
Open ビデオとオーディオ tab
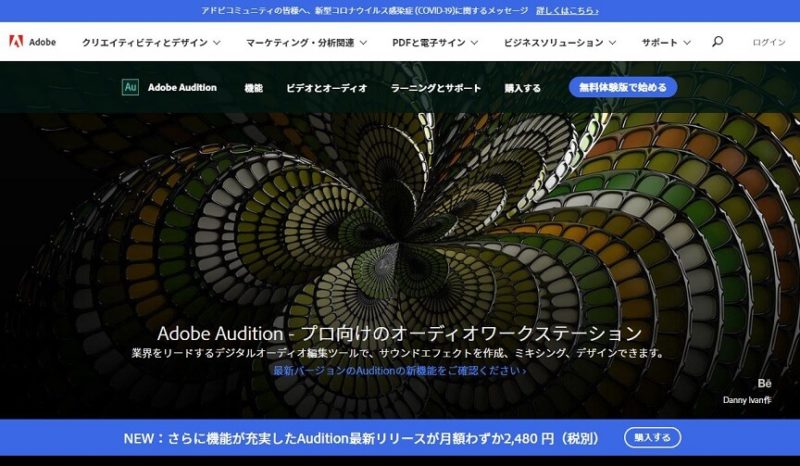point(327,88)
